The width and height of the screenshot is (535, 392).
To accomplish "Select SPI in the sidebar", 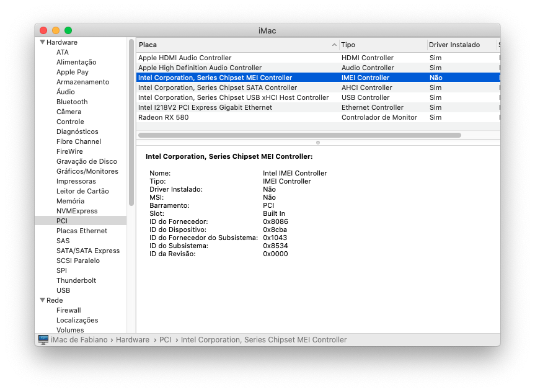I will click(62, 270).
